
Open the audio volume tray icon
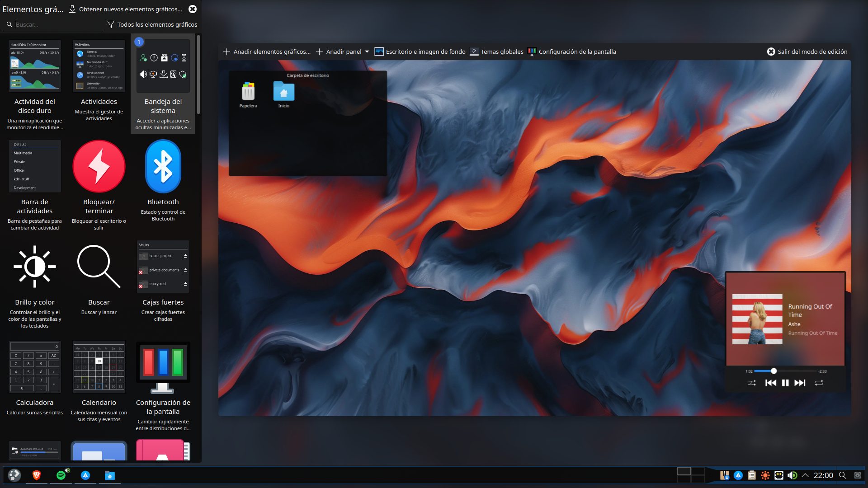[792, 475]
